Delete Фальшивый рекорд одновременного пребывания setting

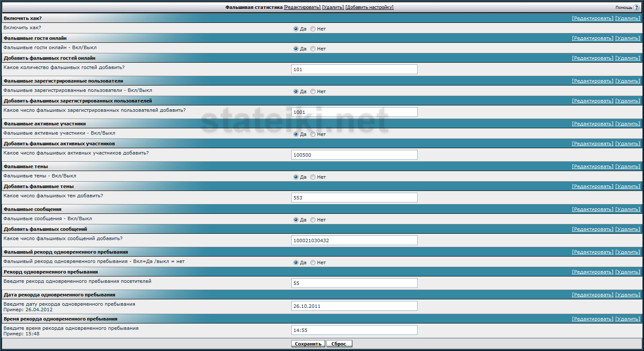point(628,252)
